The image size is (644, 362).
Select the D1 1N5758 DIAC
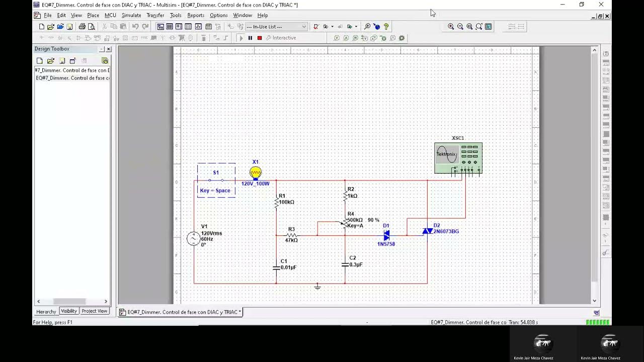tap(386, 235)
